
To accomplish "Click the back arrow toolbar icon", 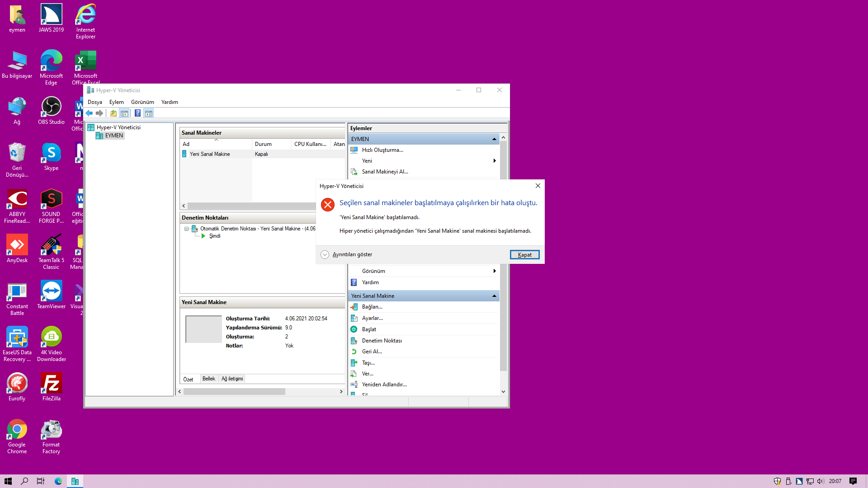I will [89, 113].
